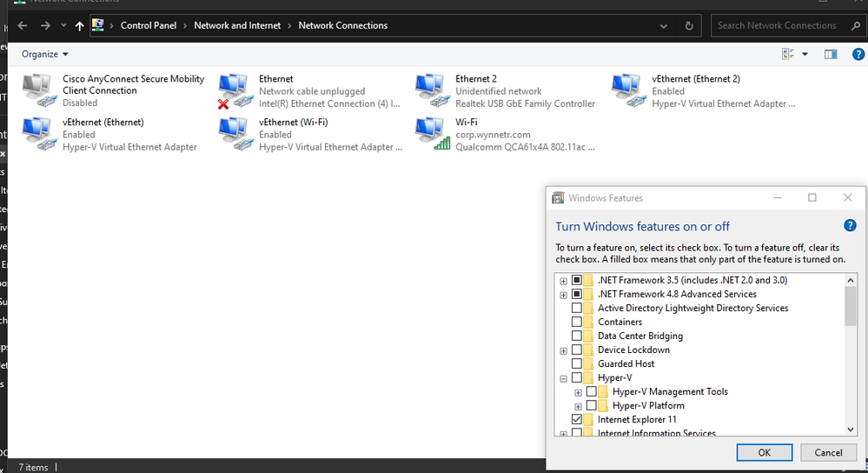Select the Ethernet adapter icon with red X
The width and height of the screenshot is (868, 473).
coord(235,90)
